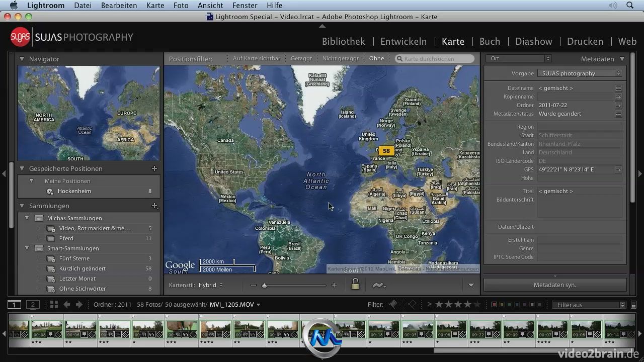Collapse Meine Positionen group
The width and height of the screenshot is (644, 362).
point(31,181)
